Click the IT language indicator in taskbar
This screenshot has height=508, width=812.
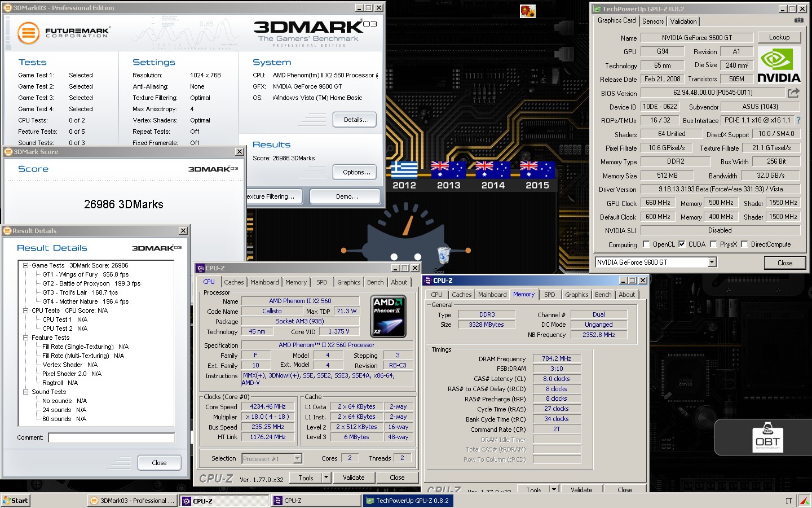point(788,501)
